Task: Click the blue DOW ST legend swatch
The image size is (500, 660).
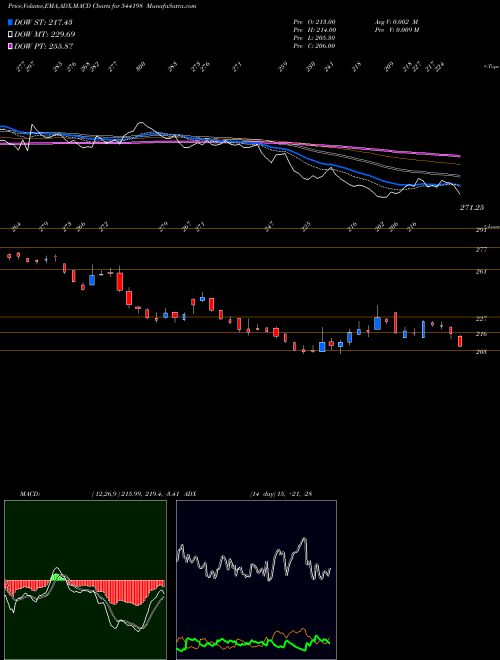Action: click(x=11, y=22)
